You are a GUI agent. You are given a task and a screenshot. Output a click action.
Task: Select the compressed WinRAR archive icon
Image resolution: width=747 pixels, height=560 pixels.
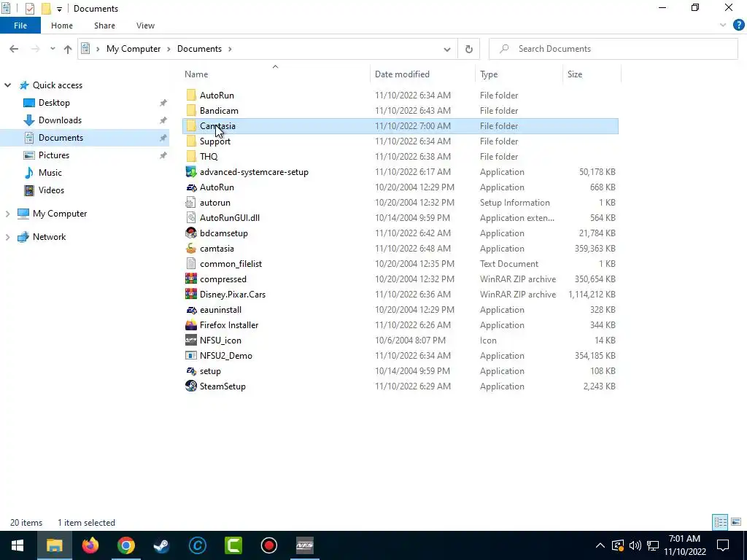191,279
